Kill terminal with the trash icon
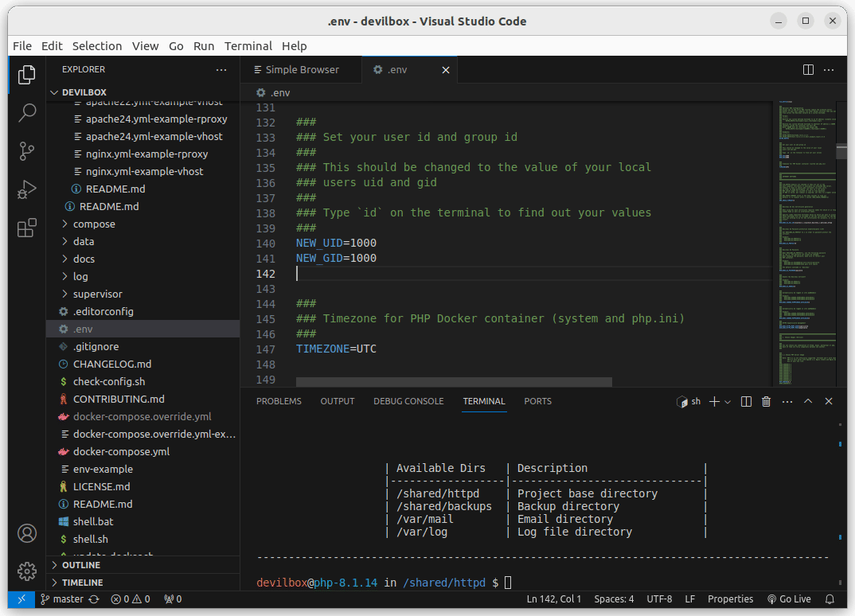Screen dimensions: 855x616 coord(766,402)
